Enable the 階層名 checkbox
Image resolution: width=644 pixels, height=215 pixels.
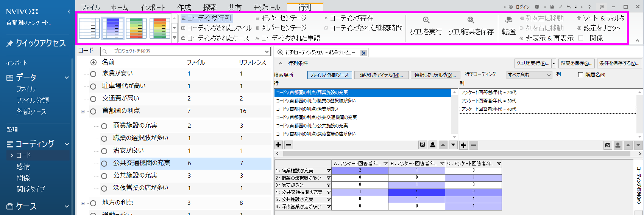click(x=580, y=75)
